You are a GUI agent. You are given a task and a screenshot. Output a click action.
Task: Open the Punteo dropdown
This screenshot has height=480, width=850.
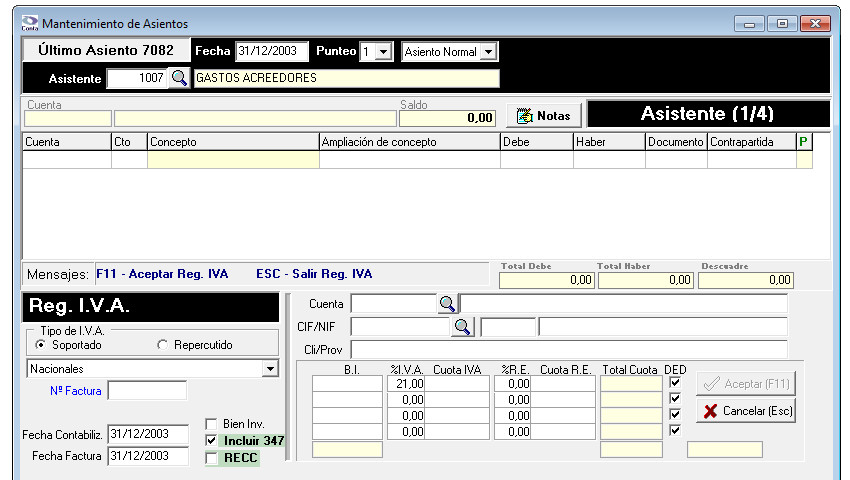click(384, 52)
